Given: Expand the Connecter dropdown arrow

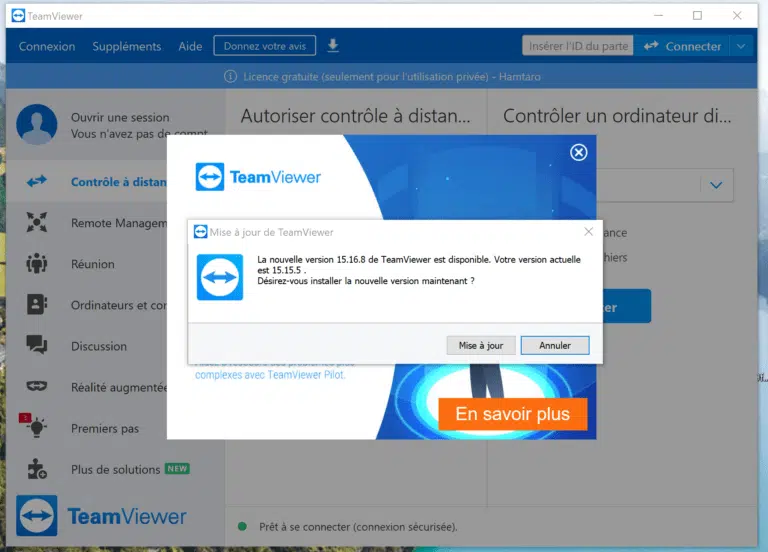Looking at the screenshot, I should [741, 47].
